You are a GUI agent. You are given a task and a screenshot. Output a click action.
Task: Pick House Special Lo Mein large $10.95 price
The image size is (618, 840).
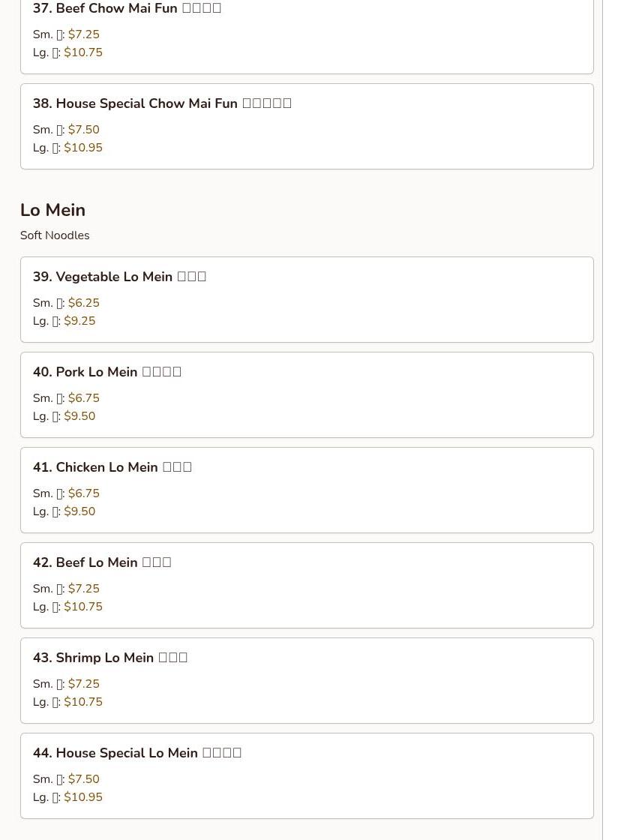pyautogui.click(x=83, y=797)
